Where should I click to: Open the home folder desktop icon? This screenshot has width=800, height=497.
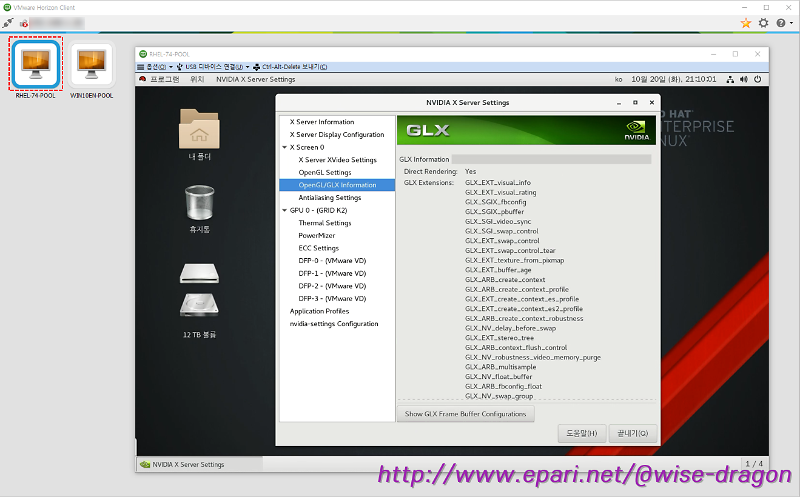pyautogui.click(x=199, y=129)
